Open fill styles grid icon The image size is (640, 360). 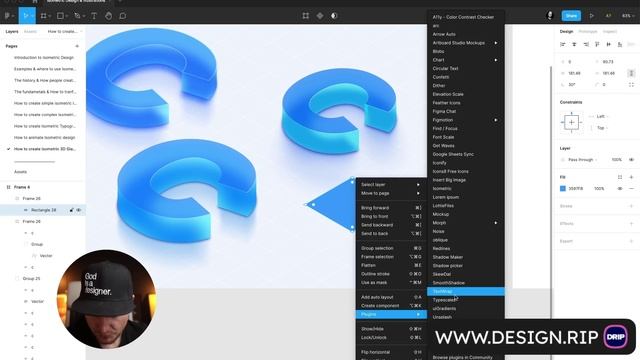tap(620, 177)
